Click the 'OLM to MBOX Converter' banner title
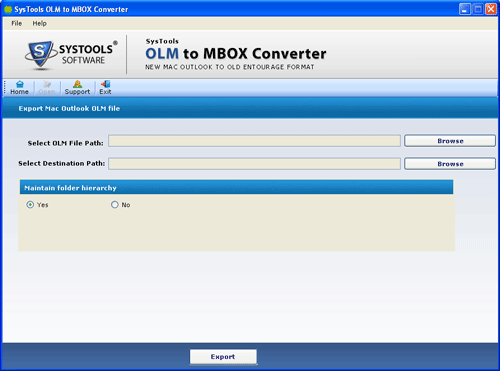The height and width of the screenshot is (371, 500). pyautogui.click(x=236, y=54)
